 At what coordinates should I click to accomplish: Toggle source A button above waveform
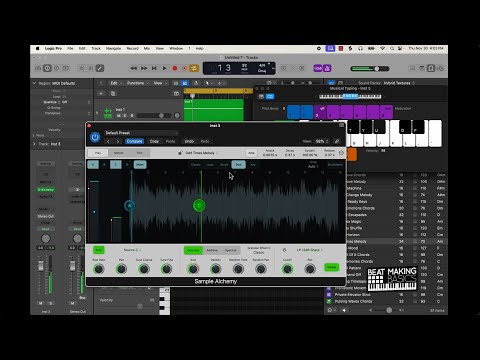coord(93,165)
